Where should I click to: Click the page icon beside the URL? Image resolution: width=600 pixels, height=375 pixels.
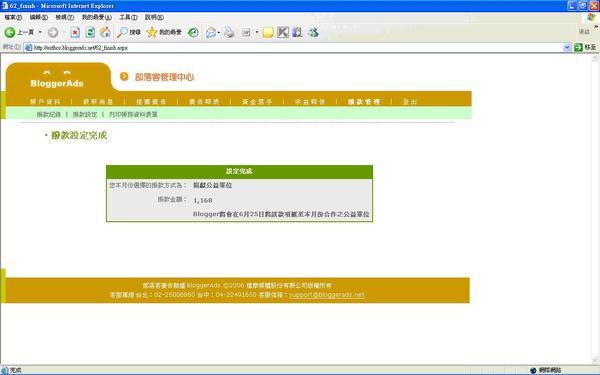click(x=28, y=47)
